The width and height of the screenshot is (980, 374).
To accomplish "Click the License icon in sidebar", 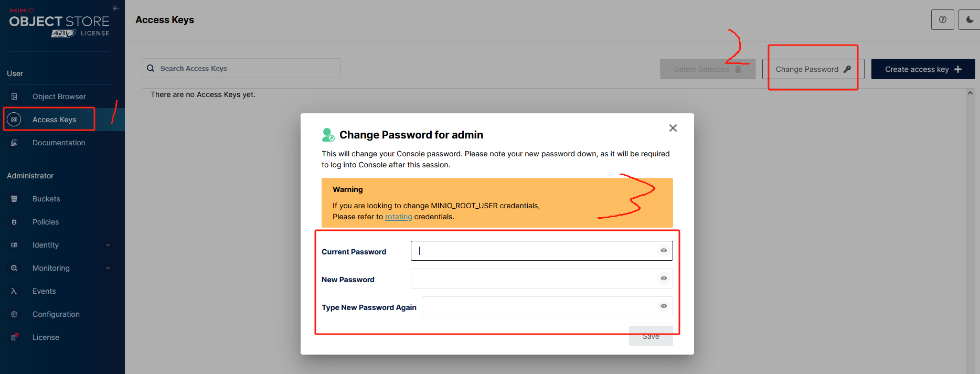I will pos(14,337).
